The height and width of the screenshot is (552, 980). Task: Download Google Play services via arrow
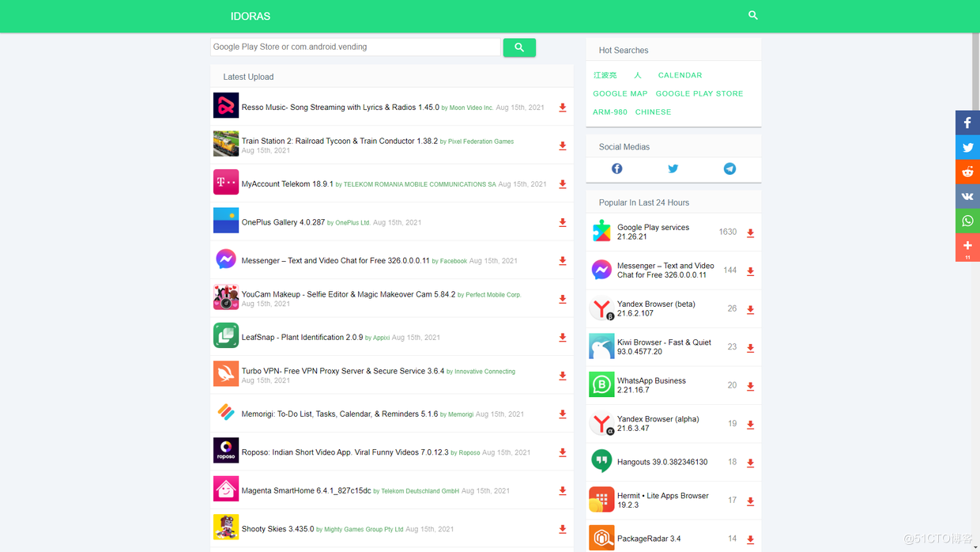750,233
